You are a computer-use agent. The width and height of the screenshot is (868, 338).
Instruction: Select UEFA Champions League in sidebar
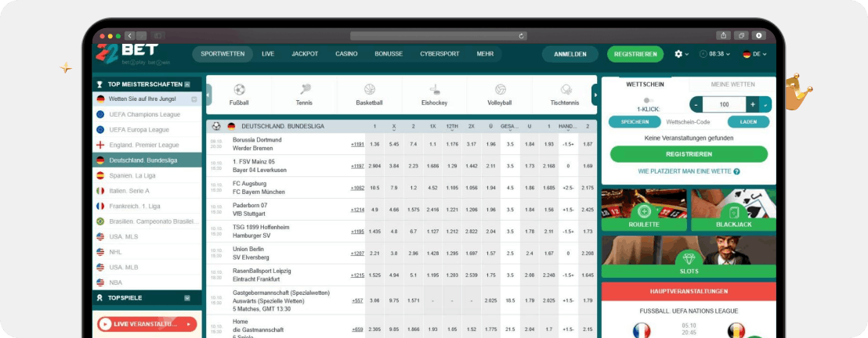146,114
